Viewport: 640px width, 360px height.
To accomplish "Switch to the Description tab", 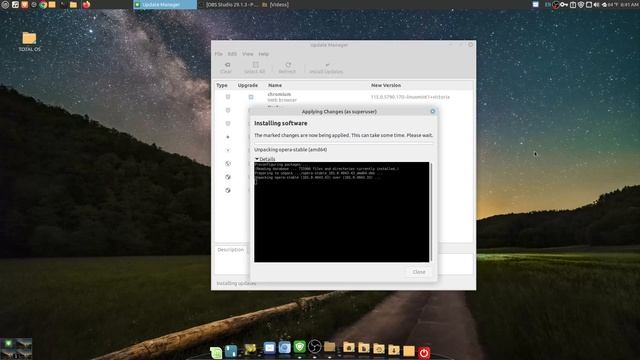I will pos(231,249).
